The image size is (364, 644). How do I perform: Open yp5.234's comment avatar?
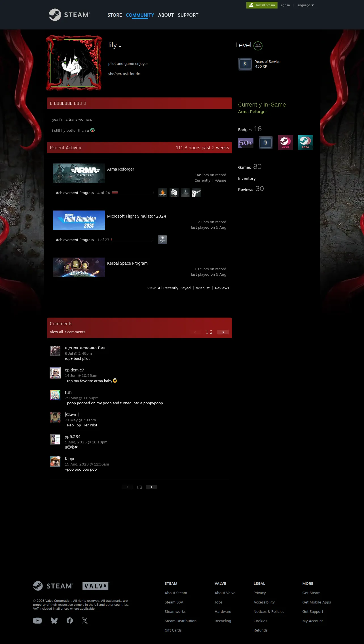(55, 439)
